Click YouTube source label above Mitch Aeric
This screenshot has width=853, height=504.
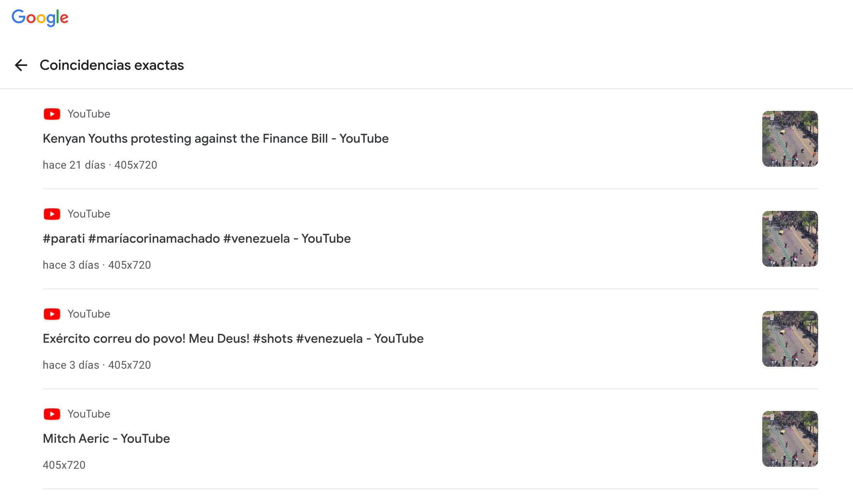pos(89,414)
